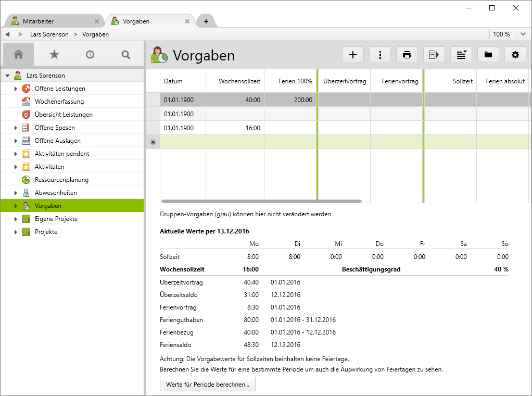The height and width of the screenshot is (396, 532).
Task: Show favorites with the star icon
Action: 54,54
